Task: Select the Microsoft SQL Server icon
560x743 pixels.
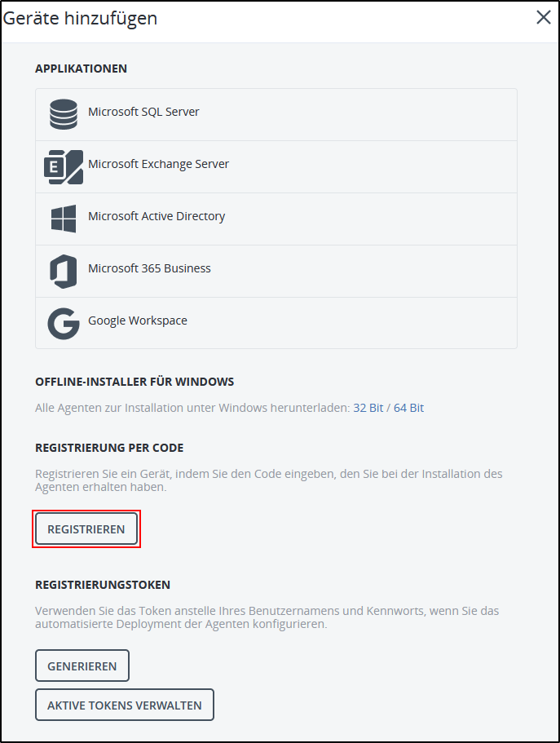Action: (64, 113)
